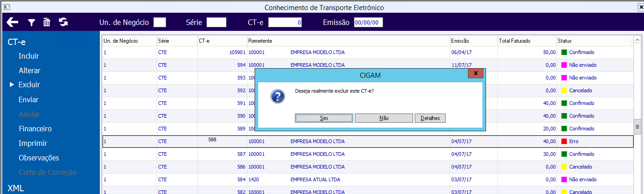Click red Erro status swatch of CT-e 588
644x194 pixels.
pos(564,141)
